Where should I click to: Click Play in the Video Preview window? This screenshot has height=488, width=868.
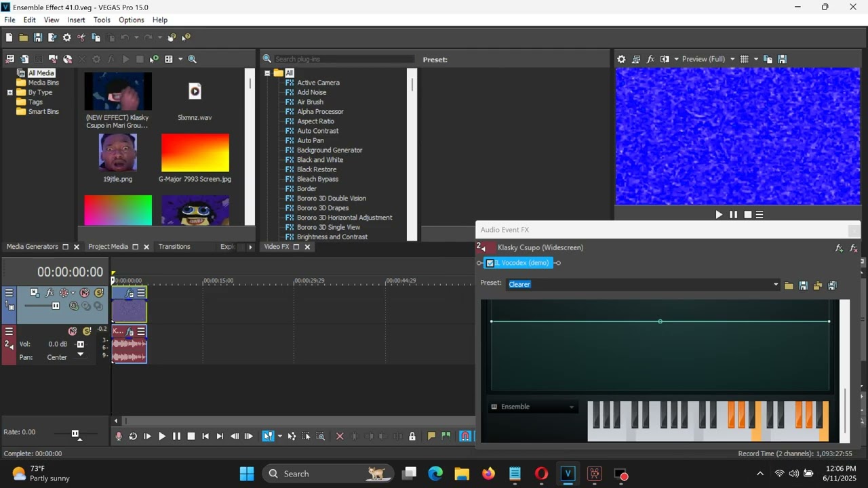click(x=719, y=214)
